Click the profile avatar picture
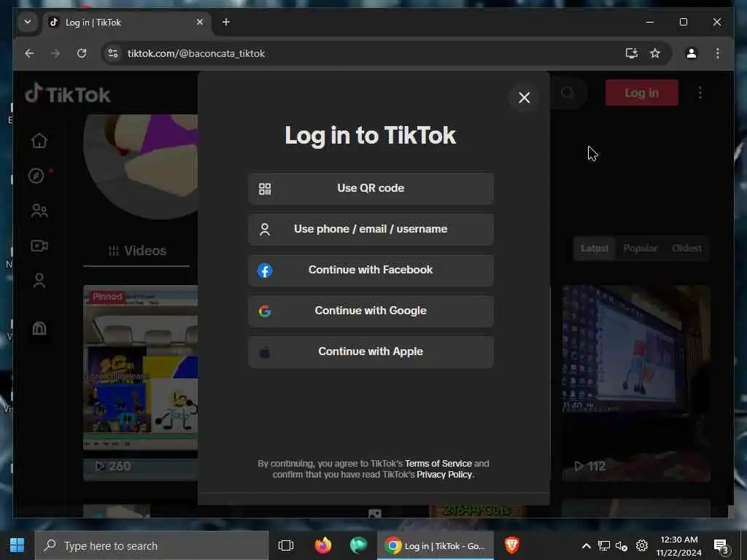 (x=141, y=167)
